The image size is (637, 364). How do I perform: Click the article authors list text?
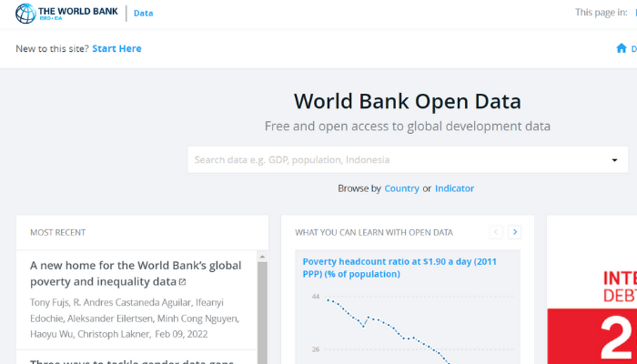click(x=135, y=318)
